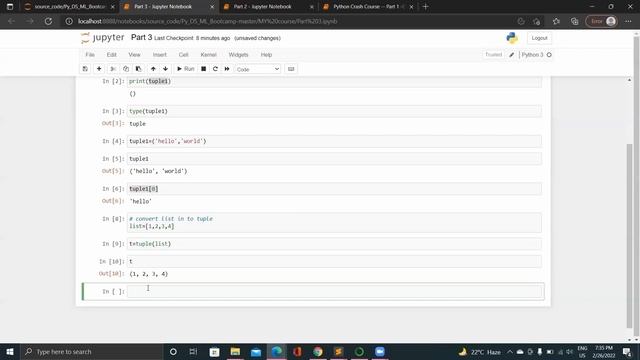Click the cell containing tuple1[0]
Image resolution: width=640 pixels, height=360 pixels.
pos(334,189)
